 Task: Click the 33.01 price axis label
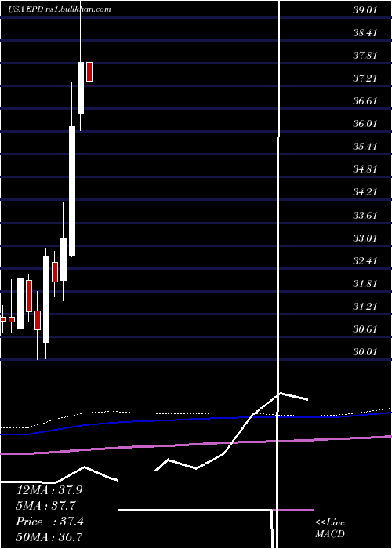(365, 238)
